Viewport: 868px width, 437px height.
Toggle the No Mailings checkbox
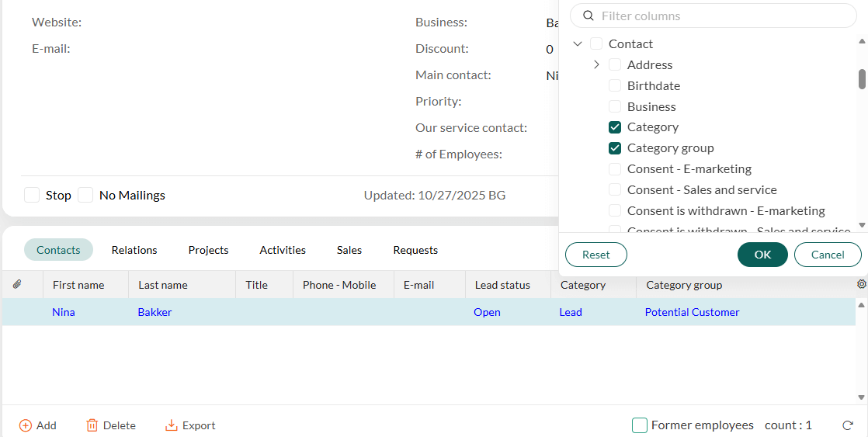(x=85, y=195)
